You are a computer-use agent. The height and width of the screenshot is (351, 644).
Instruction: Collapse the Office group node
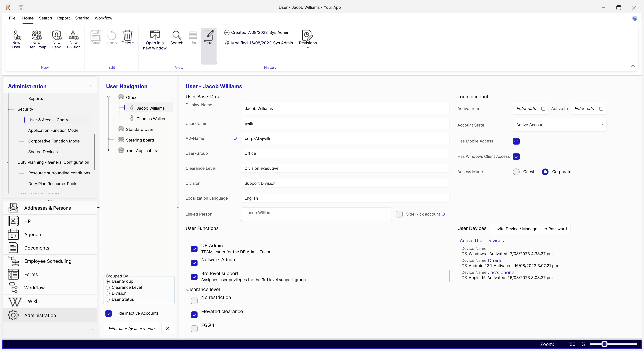point(108,97)
